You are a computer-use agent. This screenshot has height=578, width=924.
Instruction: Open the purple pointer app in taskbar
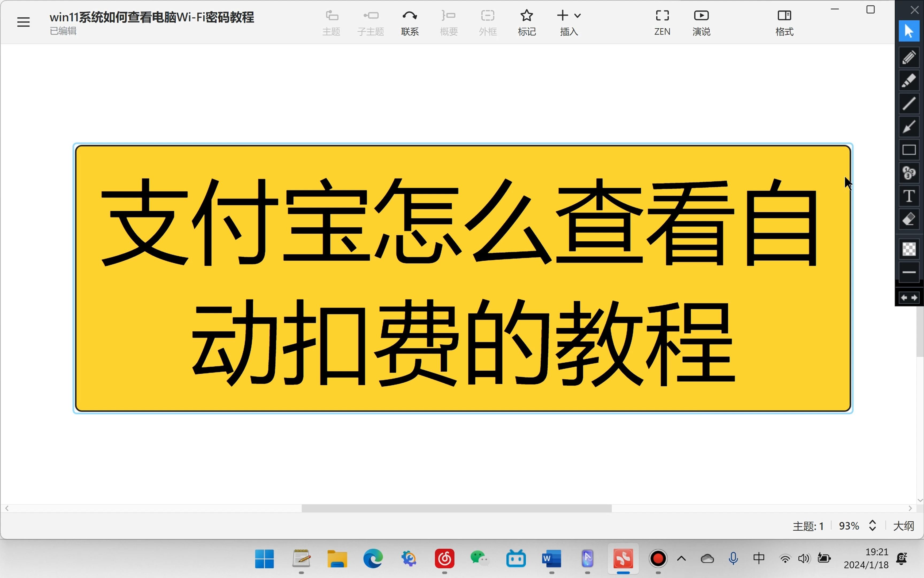point(588,559)
